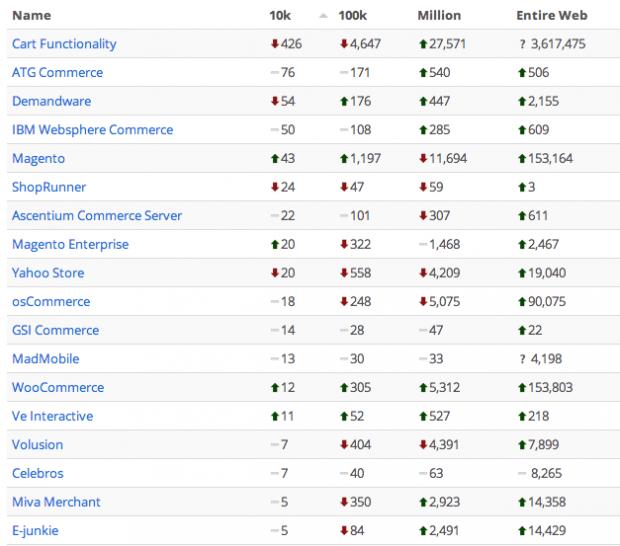Open the Volusion link
Screen dimensions: 620x546
[x=37, y=444]
